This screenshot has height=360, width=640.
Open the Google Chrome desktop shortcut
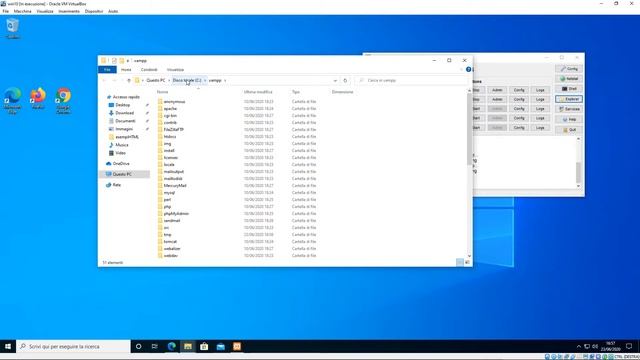click(x=63, y=100)
